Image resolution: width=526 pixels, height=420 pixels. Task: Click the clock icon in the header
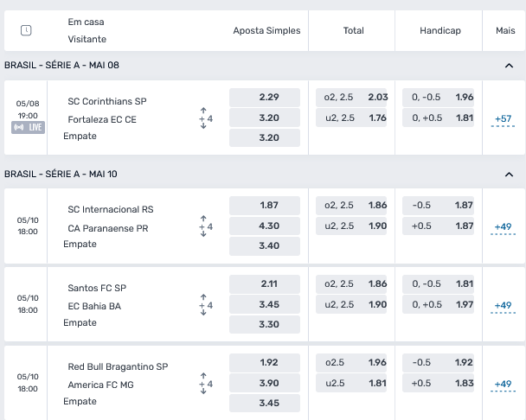click(26, 30)
